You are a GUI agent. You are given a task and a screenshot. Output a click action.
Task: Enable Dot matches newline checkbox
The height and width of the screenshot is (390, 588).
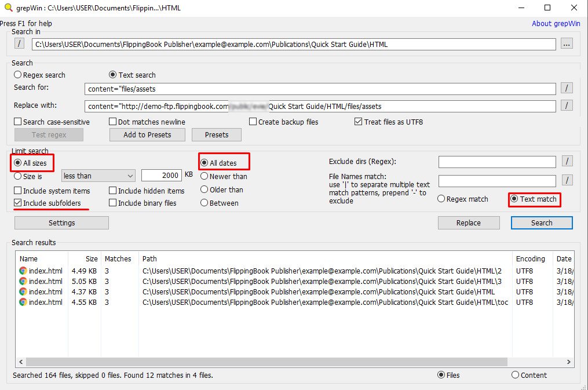pyautogui.click(x=112, y=122)
